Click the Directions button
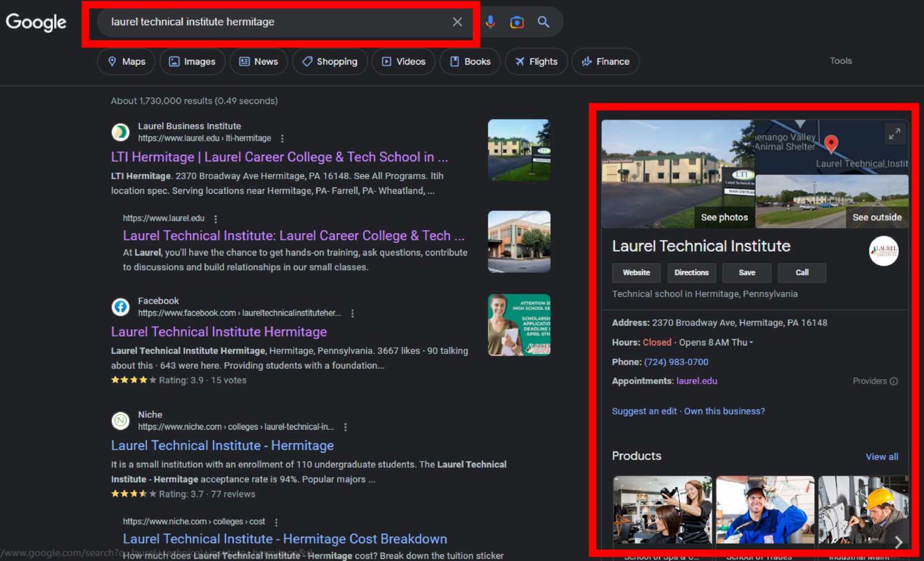Viewport: 924px width, 561px height. click(691, 272)
